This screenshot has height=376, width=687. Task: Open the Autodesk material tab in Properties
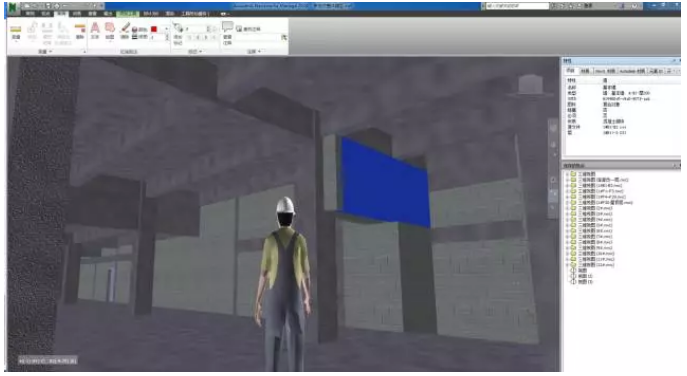click(632, 71)
